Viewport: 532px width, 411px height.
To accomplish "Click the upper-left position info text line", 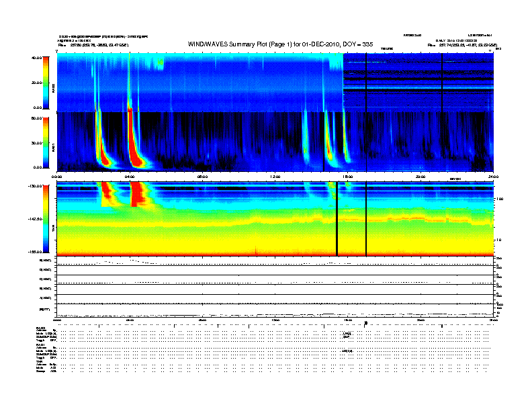I will 93,45.
